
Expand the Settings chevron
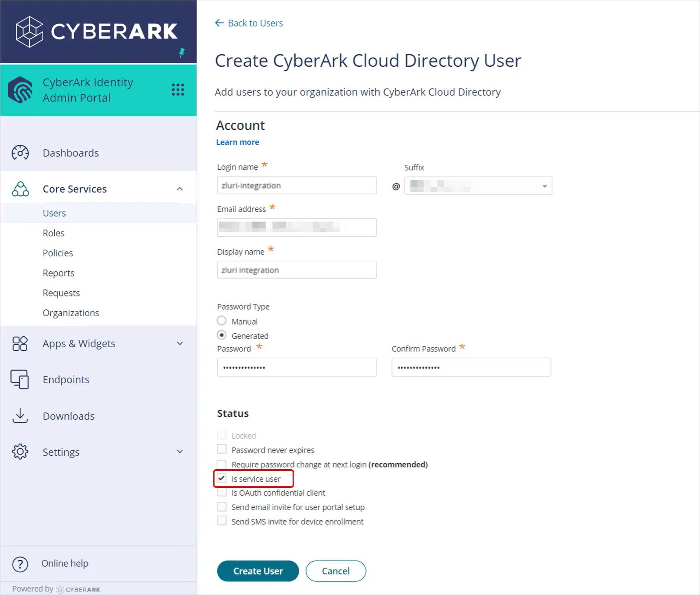click(180, 451)
